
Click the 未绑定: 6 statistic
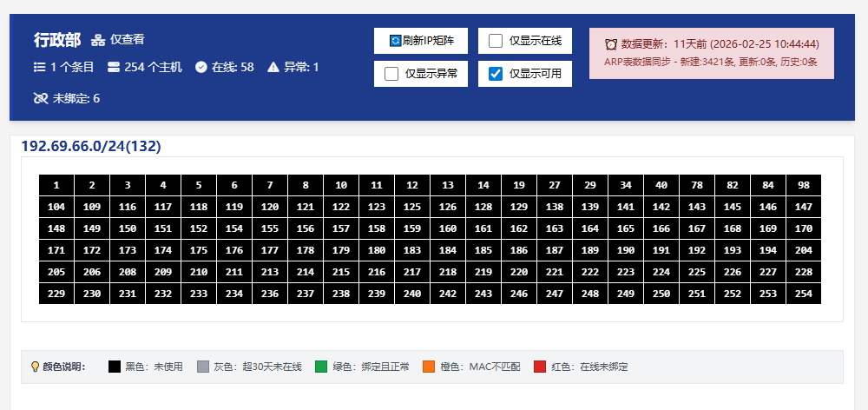click(x=76, y=99)
